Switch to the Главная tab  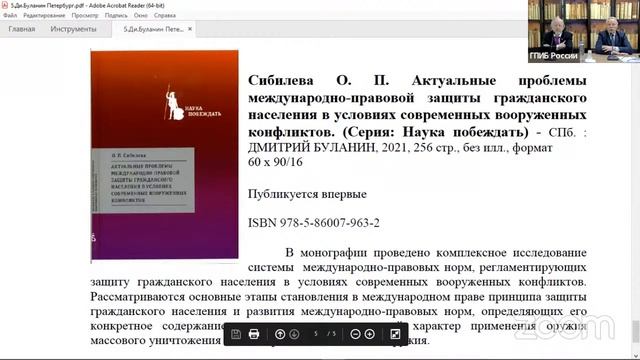tap(22, 29)
